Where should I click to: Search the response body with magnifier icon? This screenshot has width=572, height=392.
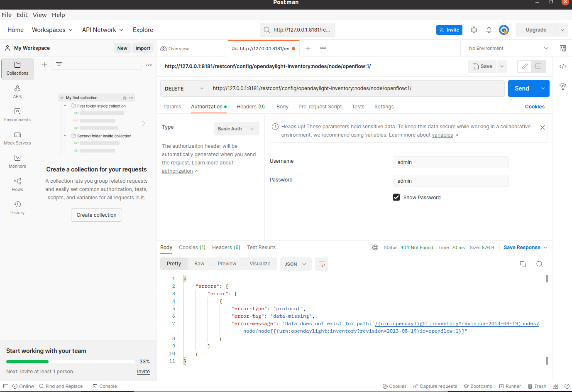pyautogui.click(x=540, y=264)
